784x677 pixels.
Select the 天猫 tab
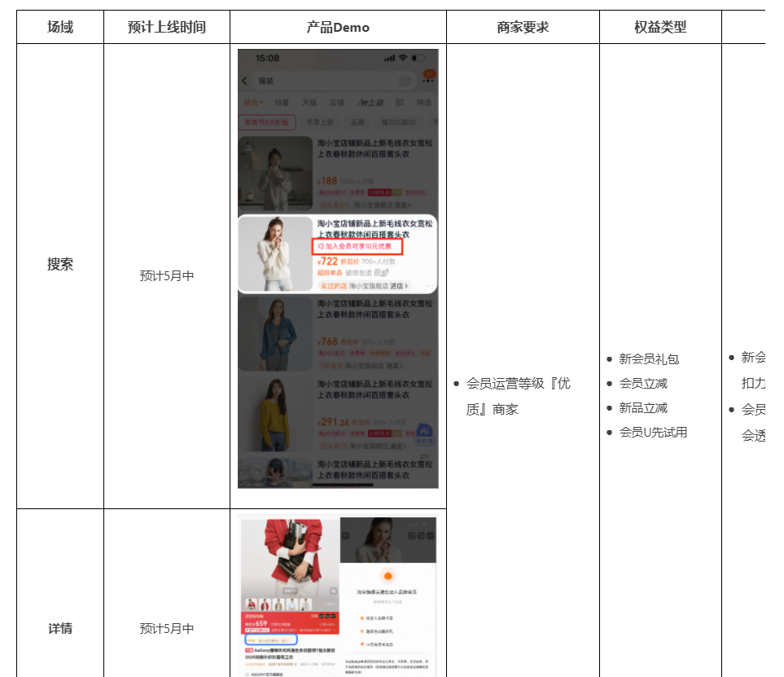pyautogui.click(x=309, y=103)
